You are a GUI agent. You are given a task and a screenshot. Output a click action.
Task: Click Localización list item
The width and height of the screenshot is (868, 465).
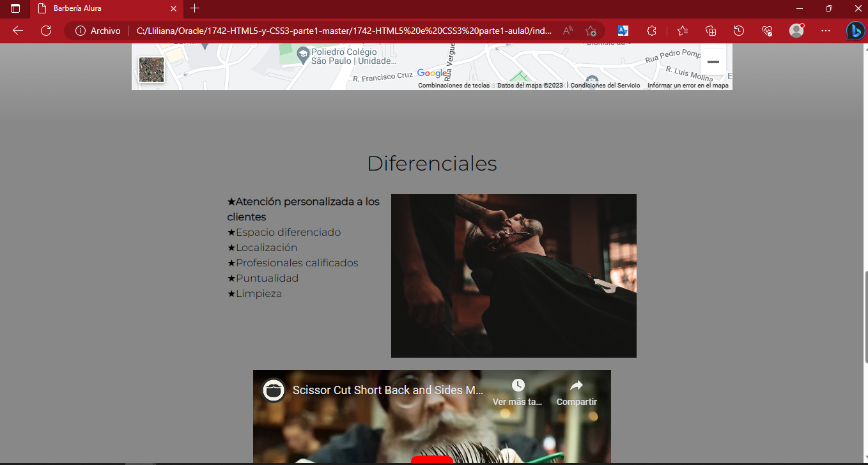pos(262,248)
